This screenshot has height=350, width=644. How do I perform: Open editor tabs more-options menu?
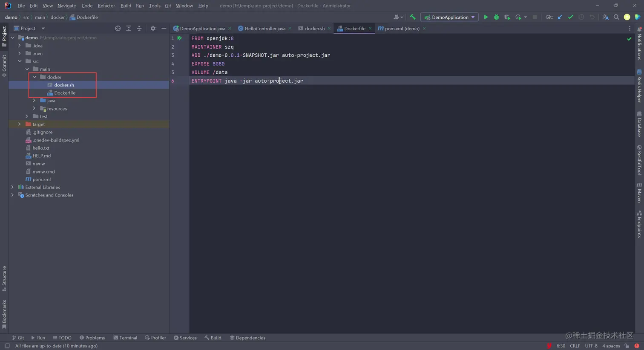tap(630, 29)
